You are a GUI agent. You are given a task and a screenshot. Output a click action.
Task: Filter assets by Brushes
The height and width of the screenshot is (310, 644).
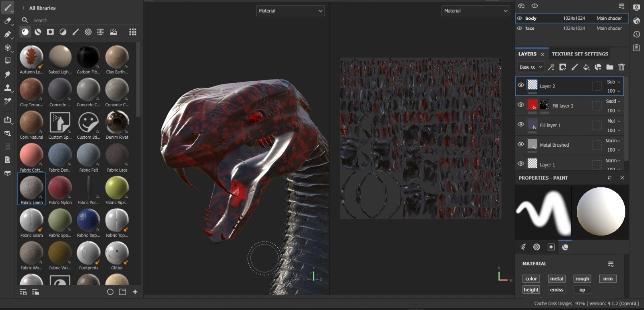click(x=76, y=32)
